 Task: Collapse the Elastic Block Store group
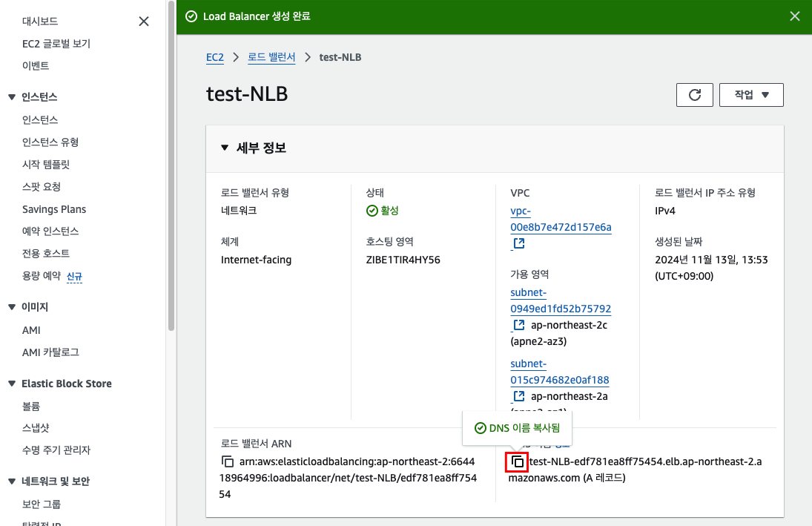click(12, 384)
